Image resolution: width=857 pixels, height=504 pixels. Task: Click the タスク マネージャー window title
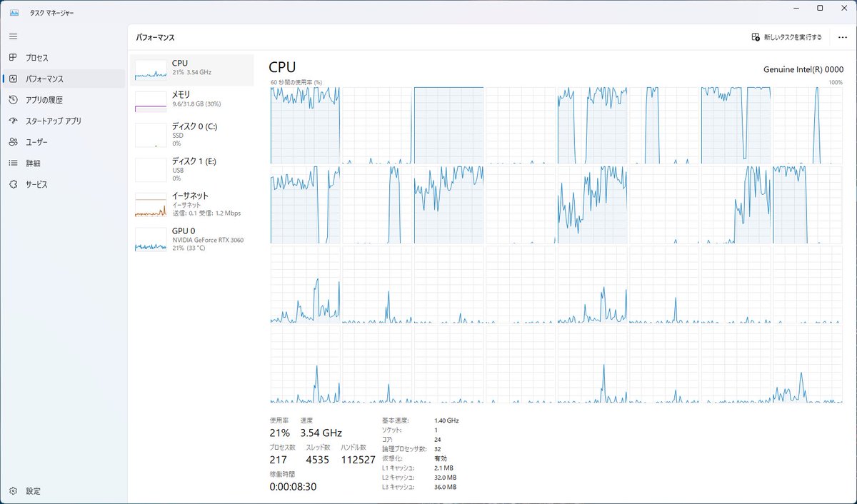click(51, 13)
